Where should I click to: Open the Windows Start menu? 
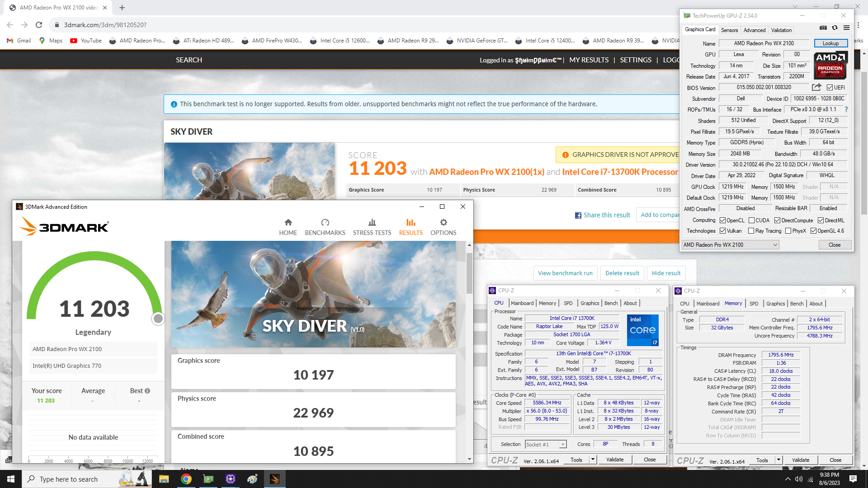tap(11, 479)
